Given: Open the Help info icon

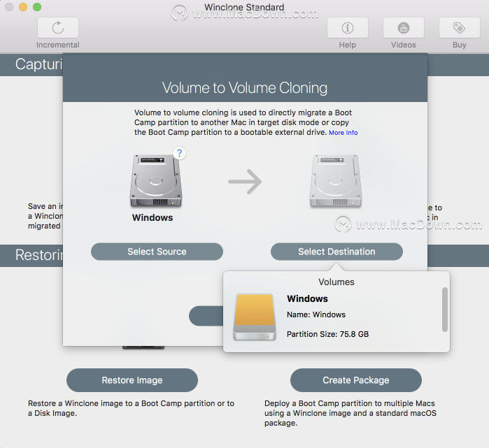Looking at the screenshot, I should tap(348, 28).
